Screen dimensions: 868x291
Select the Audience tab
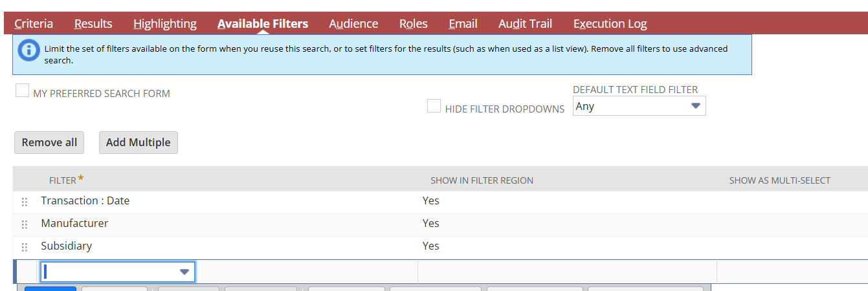(x=353, y=24)
